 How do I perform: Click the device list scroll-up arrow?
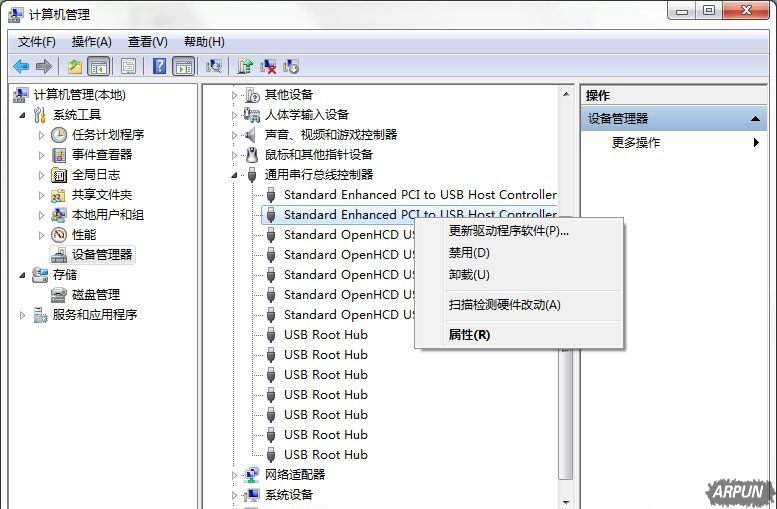566,94
